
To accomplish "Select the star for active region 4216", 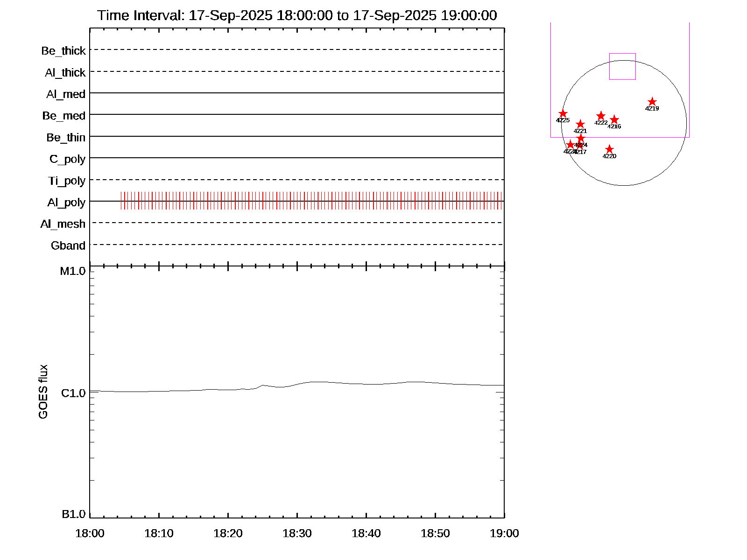I will [x=614, y=120].
